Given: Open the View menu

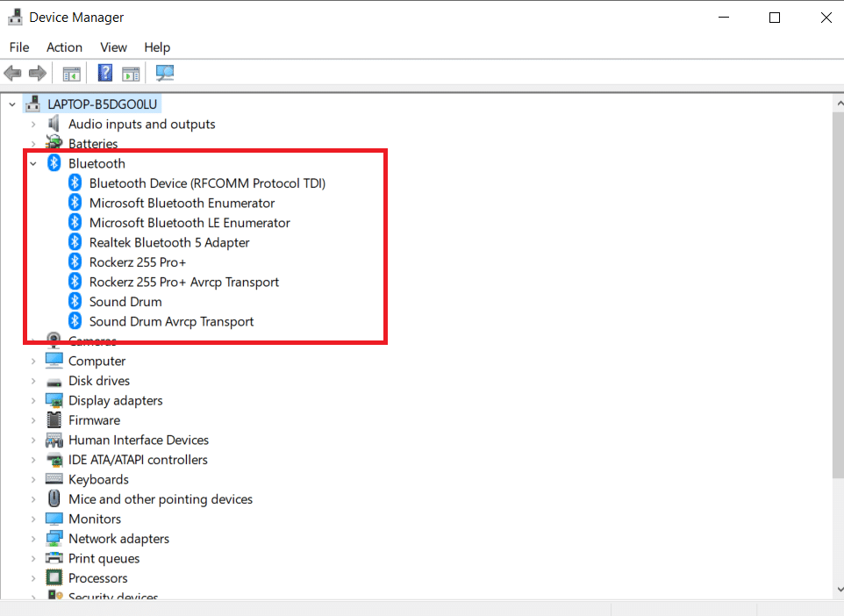Looking at the screenshot, I should click(113, 47).
